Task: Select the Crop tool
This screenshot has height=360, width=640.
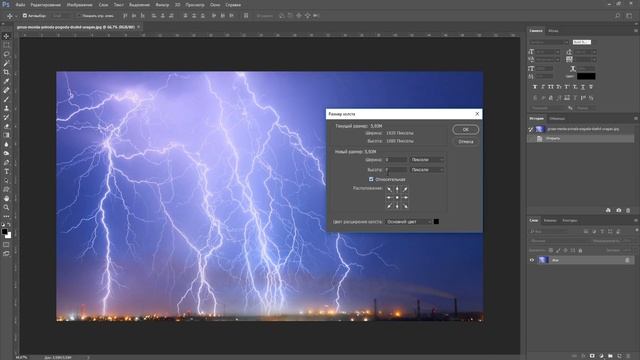Action: pos(6,72)
